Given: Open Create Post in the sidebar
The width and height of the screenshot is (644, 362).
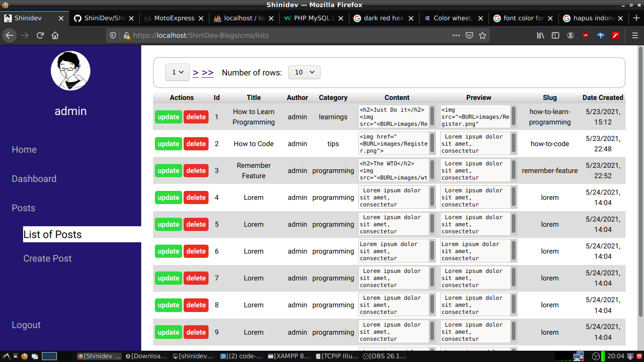Looking at the screenshot, I should 48,258.
